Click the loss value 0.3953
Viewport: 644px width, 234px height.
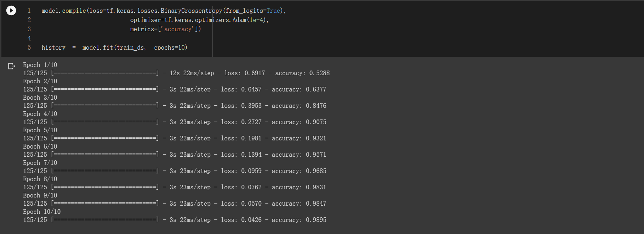coord(251,106)
